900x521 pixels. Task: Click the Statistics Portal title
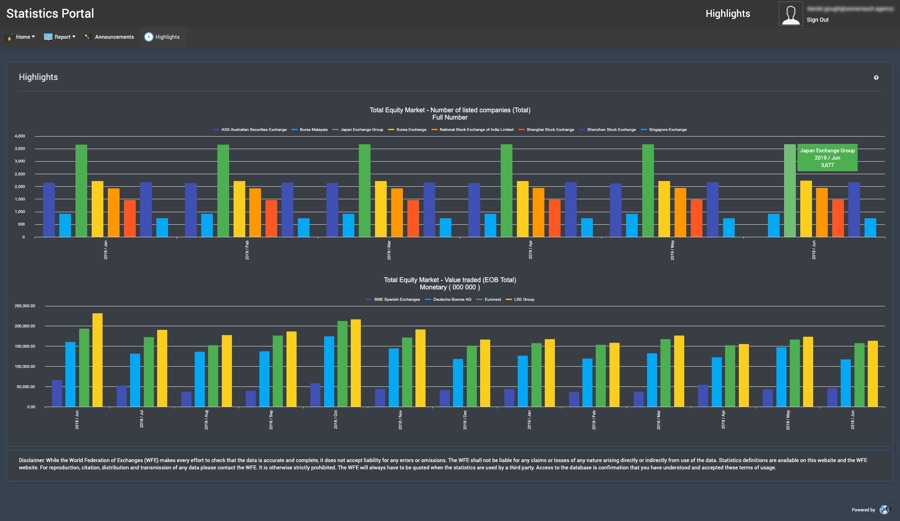coord(50,13)
